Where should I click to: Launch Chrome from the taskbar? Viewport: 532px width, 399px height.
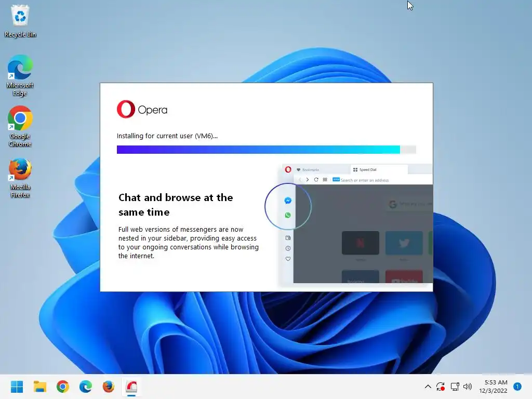pyautogui.click(x=63, y=387)
